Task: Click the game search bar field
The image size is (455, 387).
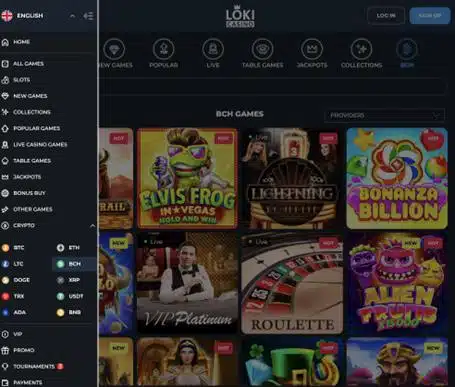Action: [272, 86]
